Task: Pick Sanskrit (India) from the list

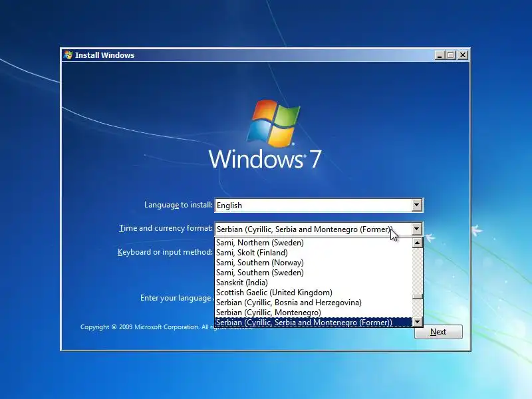Action: coord(313,282)
